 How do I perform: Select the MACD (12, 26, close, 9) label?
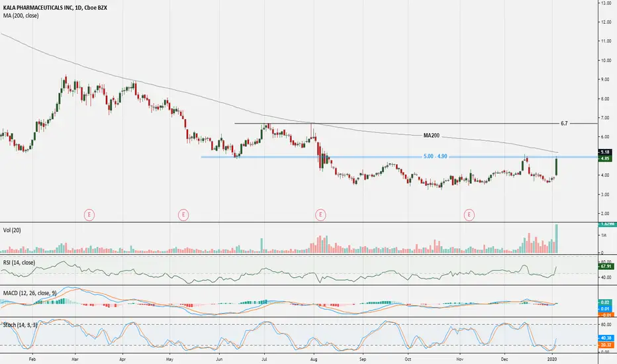click(30, 293)
